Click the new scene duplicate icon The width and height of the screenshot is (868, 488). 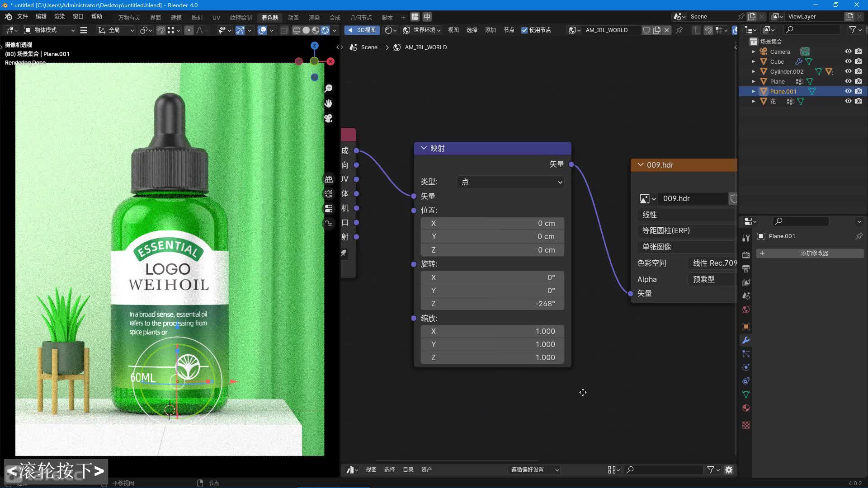coord(752,16)
